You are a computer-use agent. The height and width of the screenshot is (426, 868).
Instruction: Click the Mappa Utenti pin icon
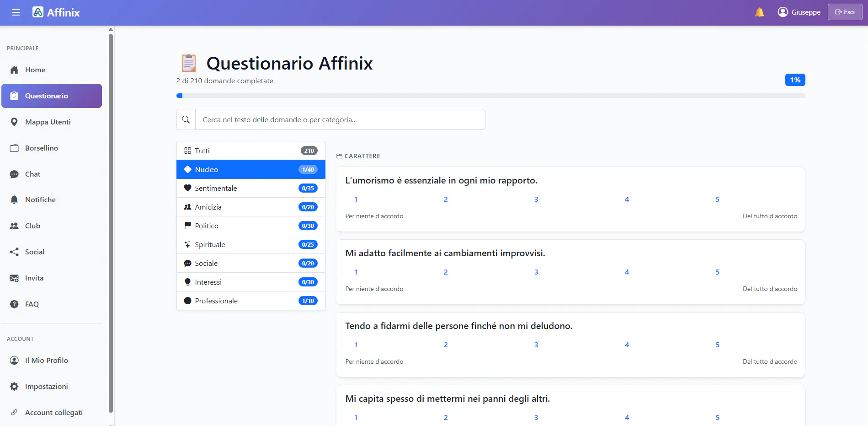click(x=14, y=122)
